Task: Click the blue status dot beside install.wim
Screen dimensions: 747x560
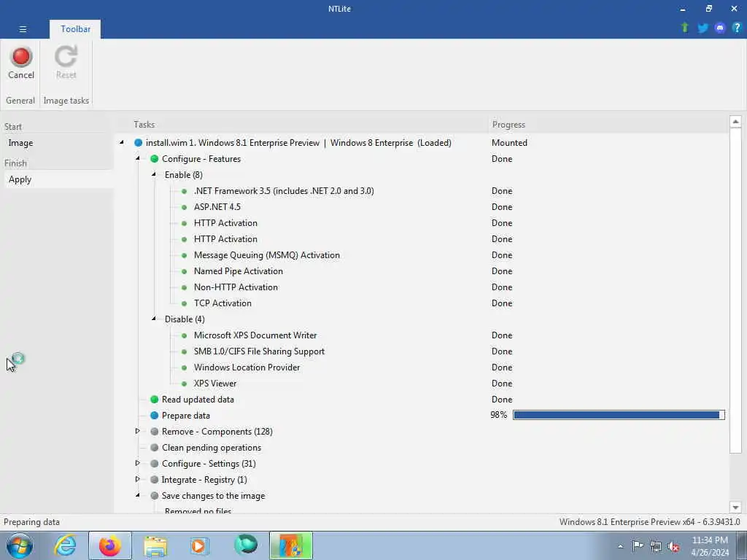Action: 138,143
